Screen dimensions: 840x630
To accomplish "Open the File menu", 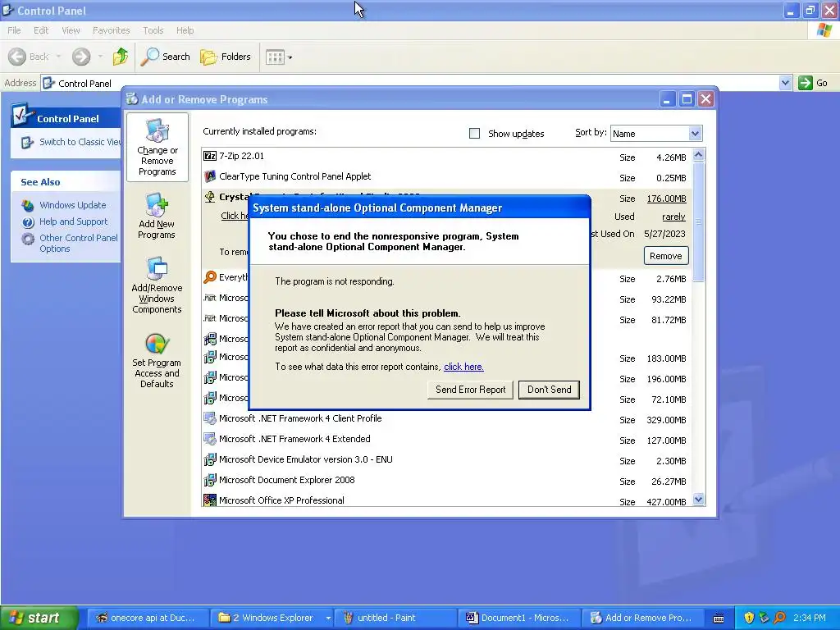I will coord(14,30).
